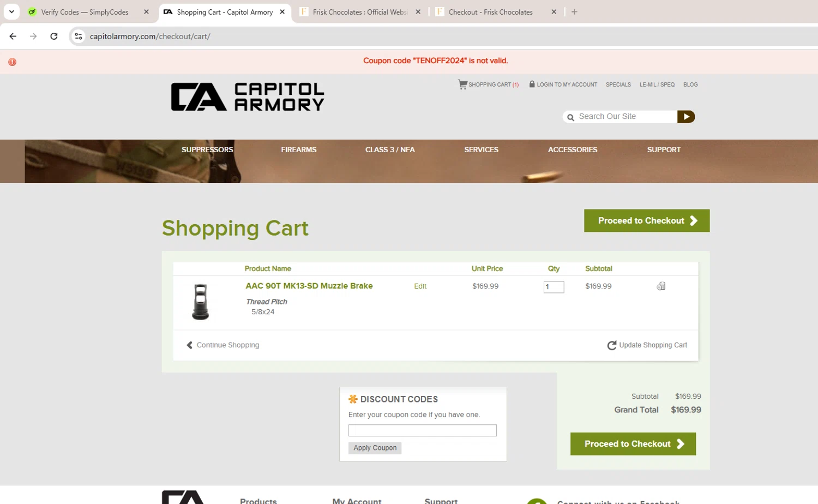Viewport: 818px width, 504px height.
Task: Focus the address bar URL
Action: (150, 37)
